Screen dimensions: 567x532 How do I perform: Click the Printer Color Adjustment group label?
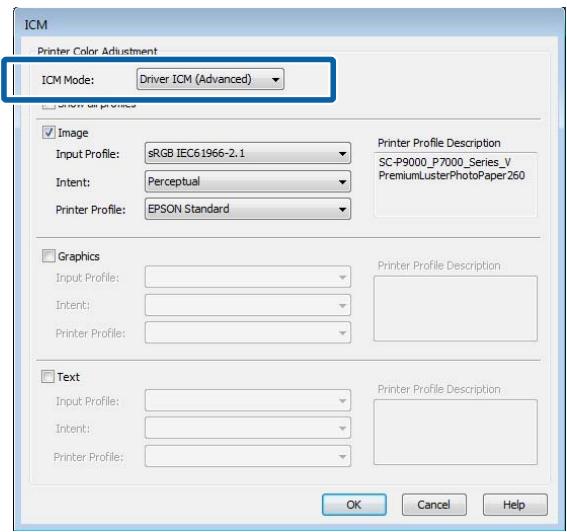[x=97, y=51]
